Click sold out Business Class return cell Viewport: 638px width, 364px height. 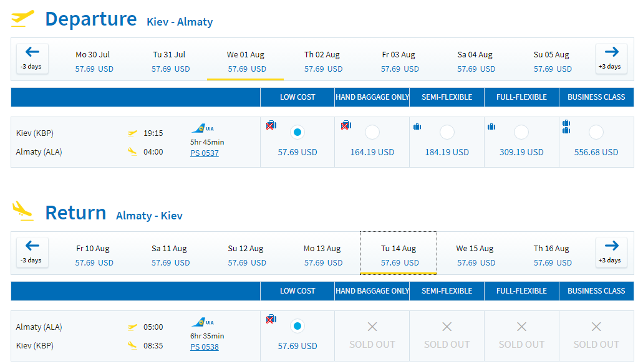point(596,336)
